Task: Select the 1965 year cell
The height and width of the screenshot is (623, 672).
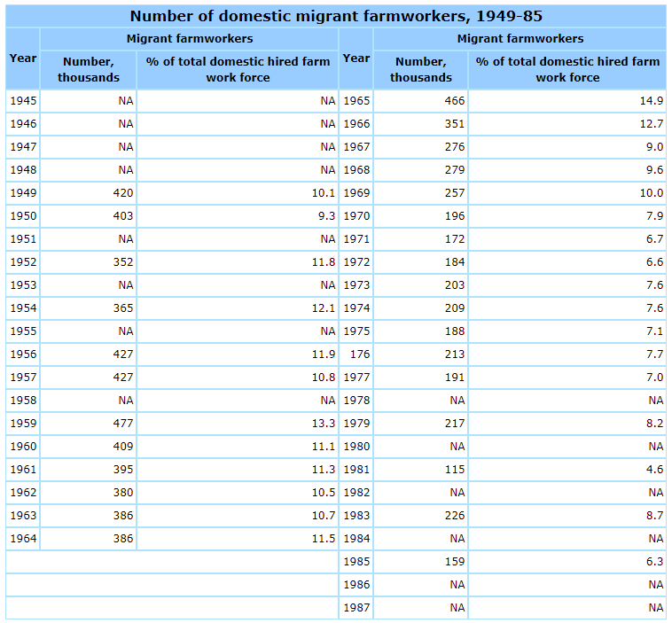Action: click(x=356, y=100)
